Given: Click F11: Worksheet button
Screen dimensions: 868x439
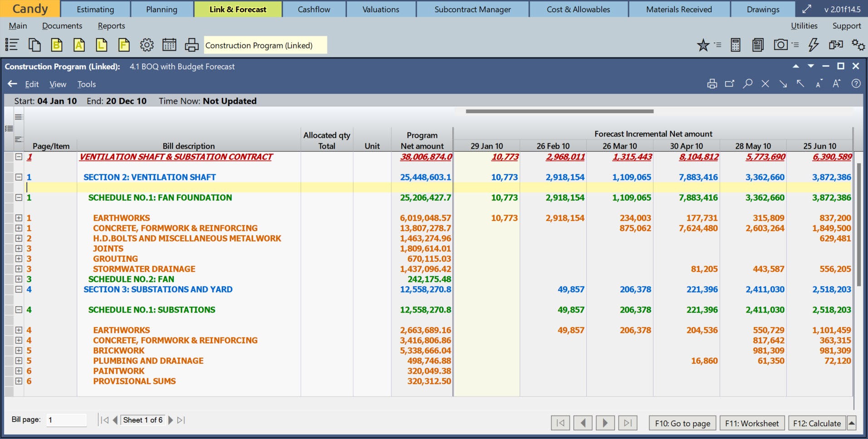Looking at the screenshot, I should [752, 423].
